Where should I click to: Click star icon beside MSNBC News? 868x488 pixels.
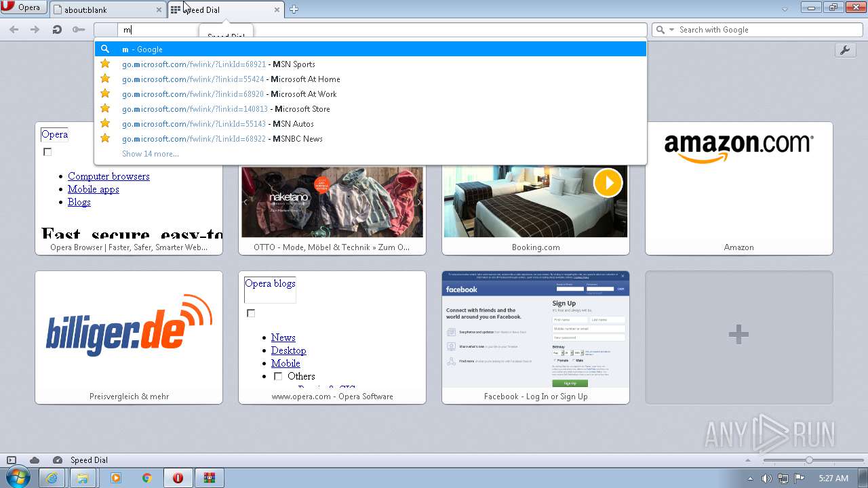105,138
